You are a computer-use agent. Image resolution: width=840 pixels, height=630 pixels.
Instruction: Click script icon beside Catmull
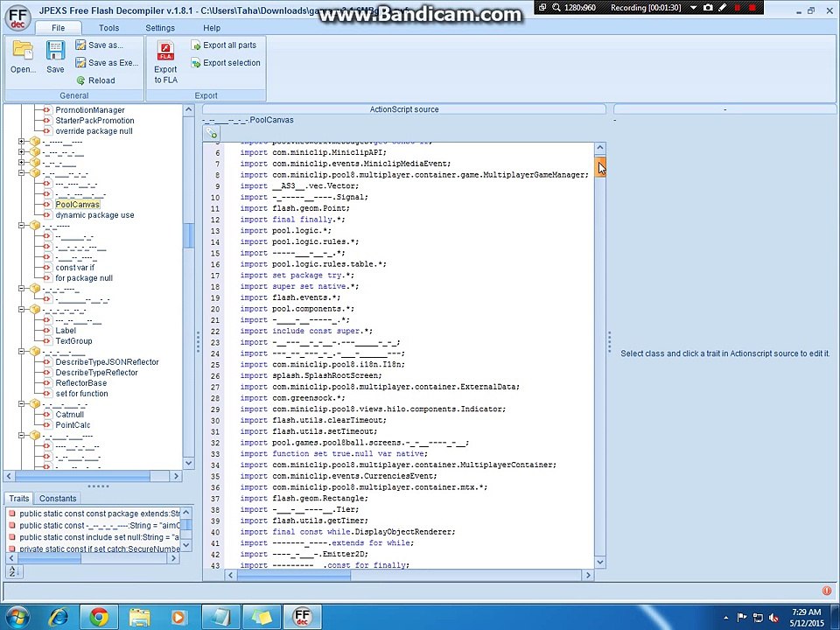pyautogui.click(x=47, y=415)
